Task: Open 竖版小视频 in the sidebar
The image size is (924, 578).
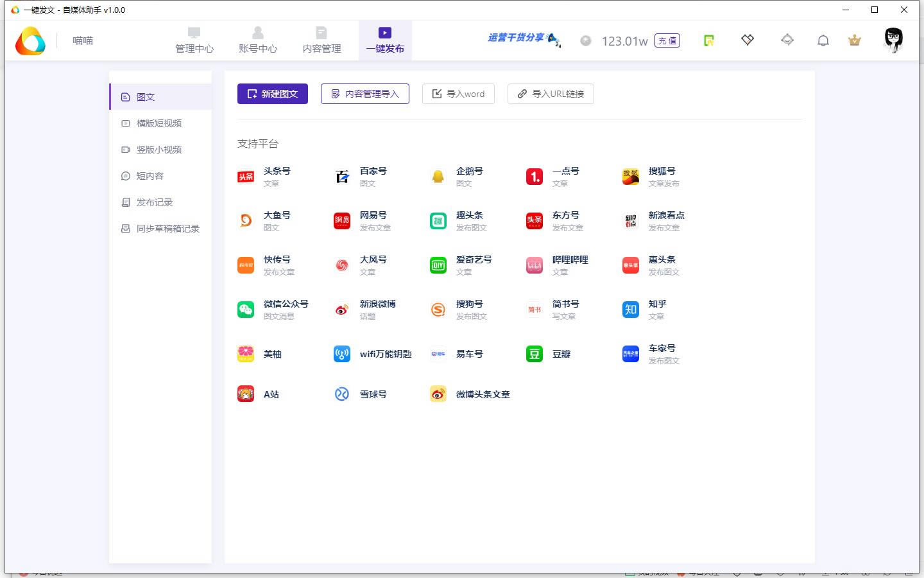Action: [160, 150]
